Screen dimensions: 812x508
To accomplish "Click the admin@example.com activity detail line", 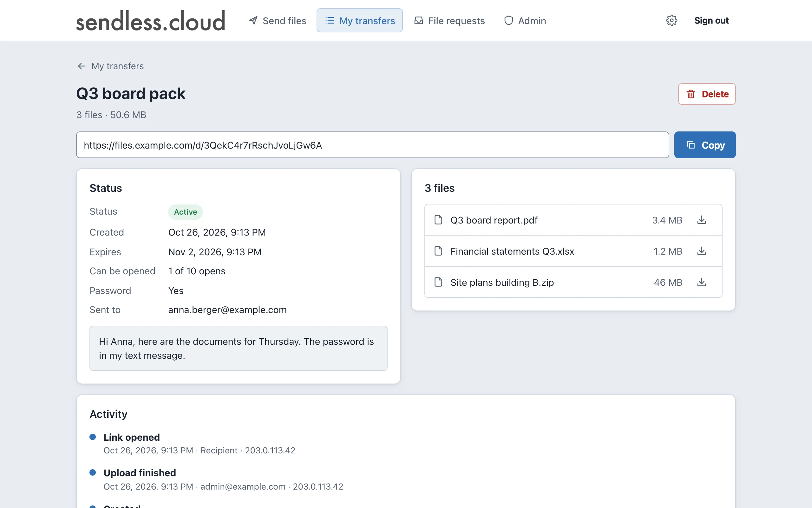I will [x=223, y=486].
